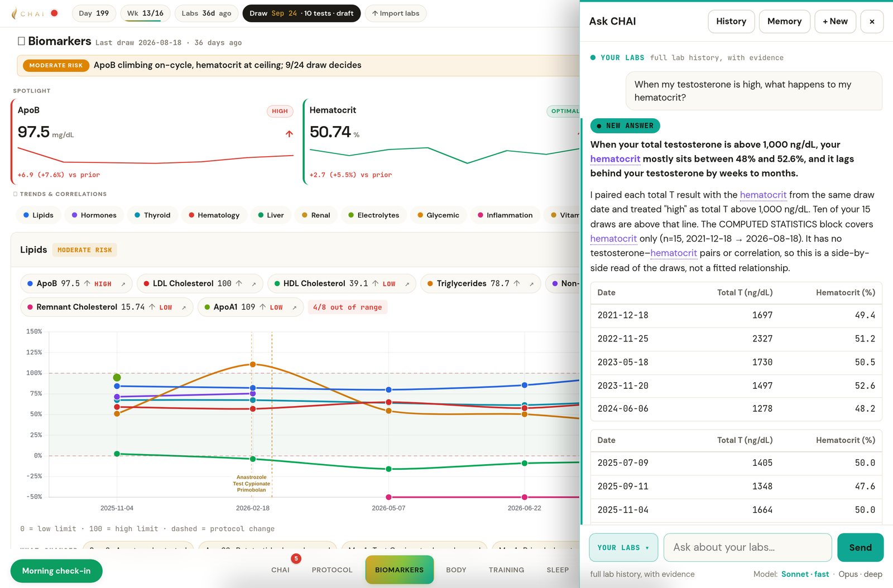893x588 pixels.
Task: Click the notification badge showing 5 on CHAI
Action: pyautogui.click(x=296, y=558)
